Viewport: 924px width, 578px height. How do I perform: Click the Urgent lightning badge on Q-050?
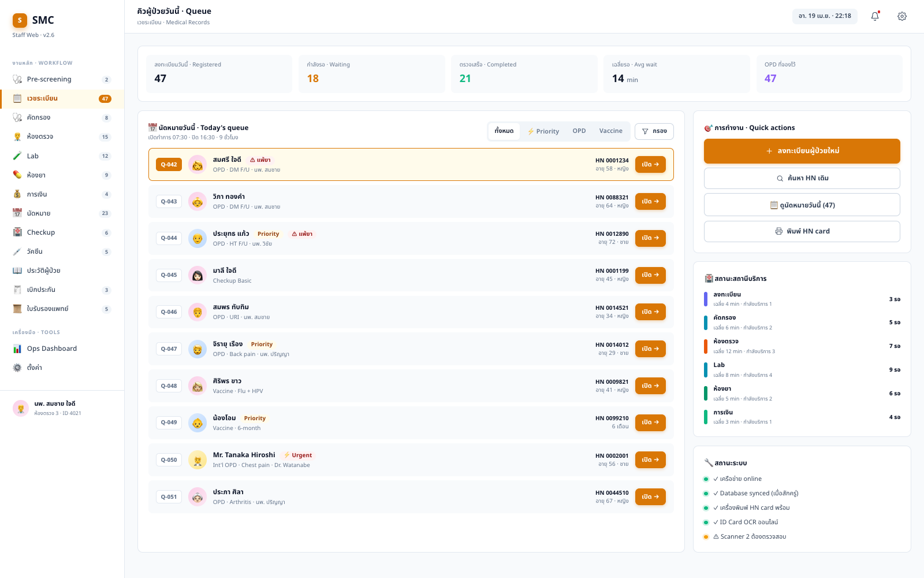pyautogui.click(x=297, y=455)
